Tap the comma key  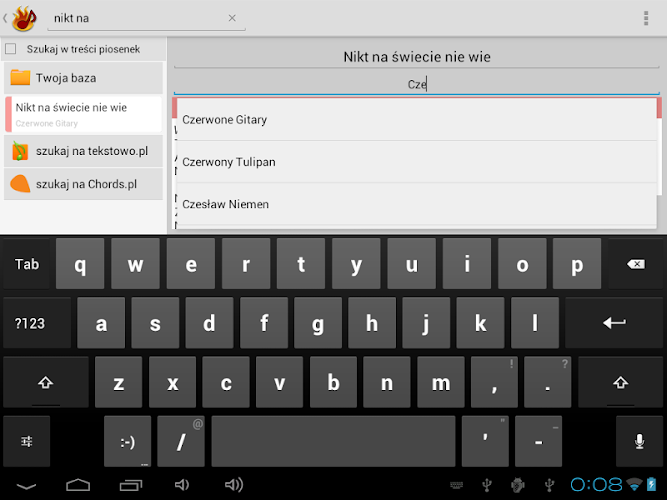pos(494,383)
